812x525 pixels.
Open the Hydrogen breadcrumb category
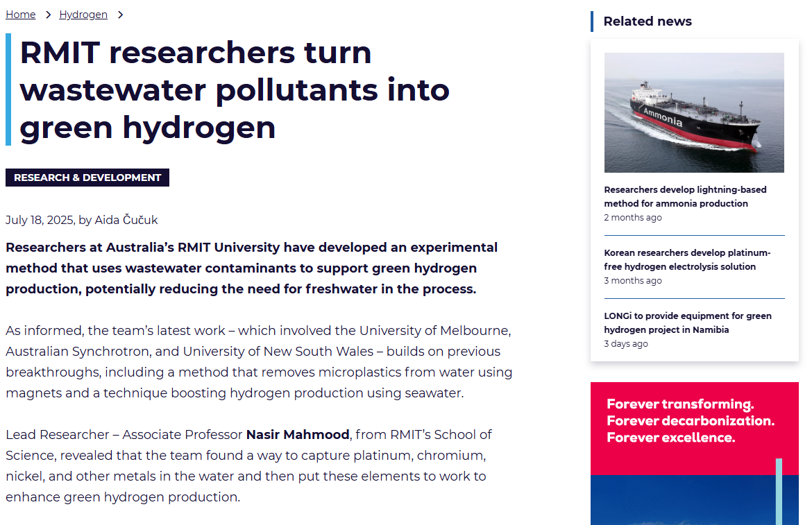coord(83,15)
